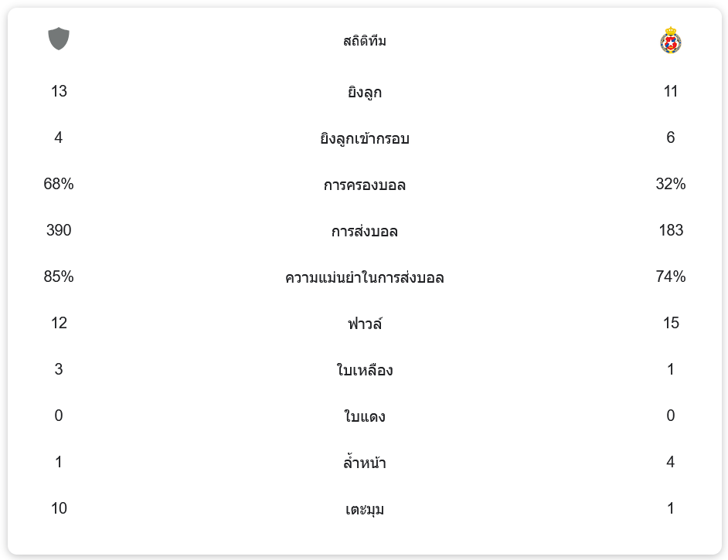Select the การครองบอล possession label
728x560 pixels.
pos(365,185)
